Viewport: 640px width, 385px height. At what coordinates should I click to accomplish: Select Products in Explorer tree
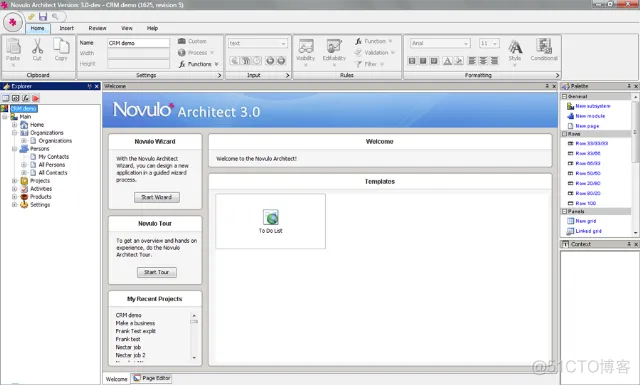[40, 197]
